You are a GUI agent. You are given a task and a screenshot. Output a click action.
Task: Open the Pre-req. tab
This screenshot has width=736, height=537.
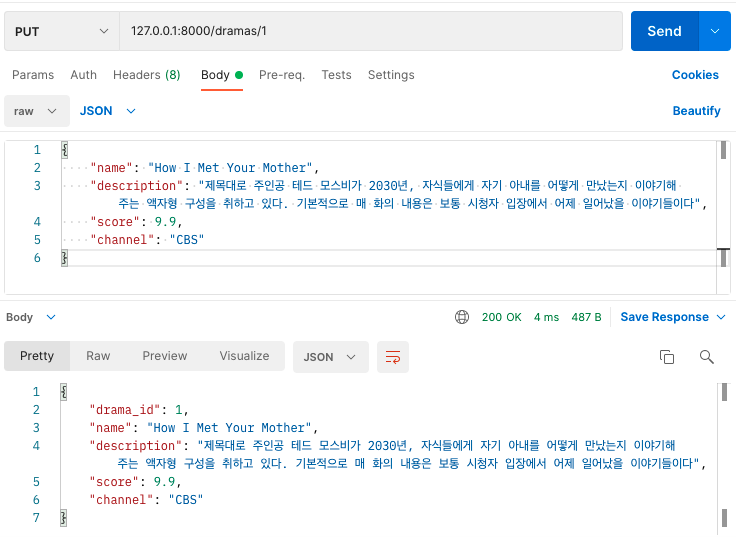[282, 75]
